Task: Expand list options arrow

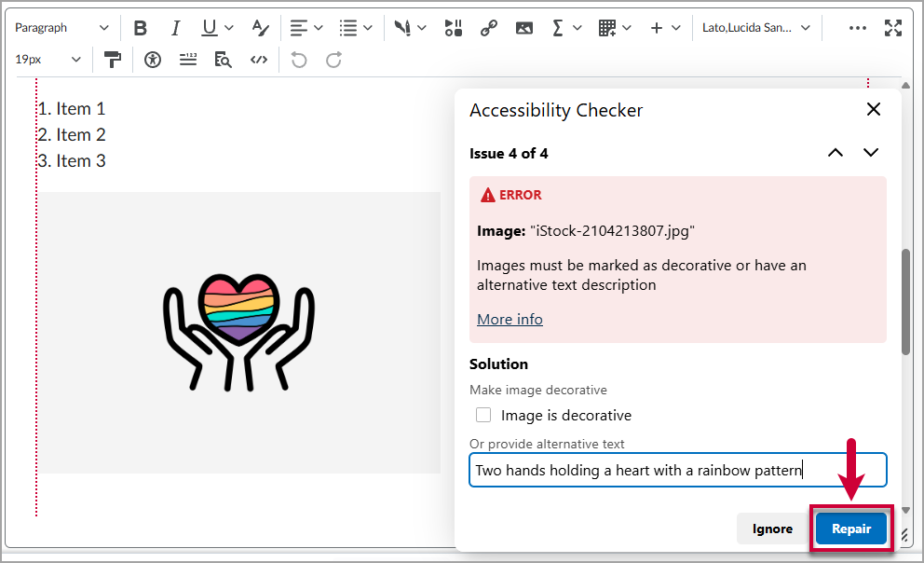Action: point(368,28)
